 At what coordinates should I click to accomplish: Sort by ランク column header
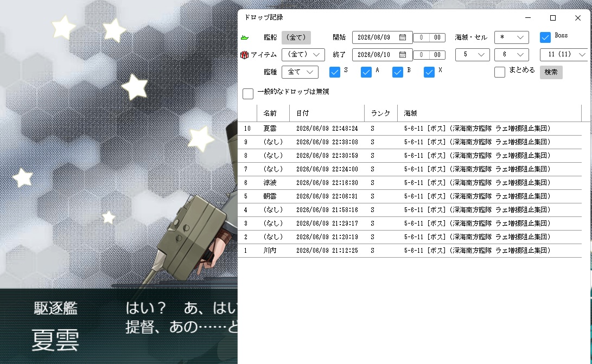[381, 113]
